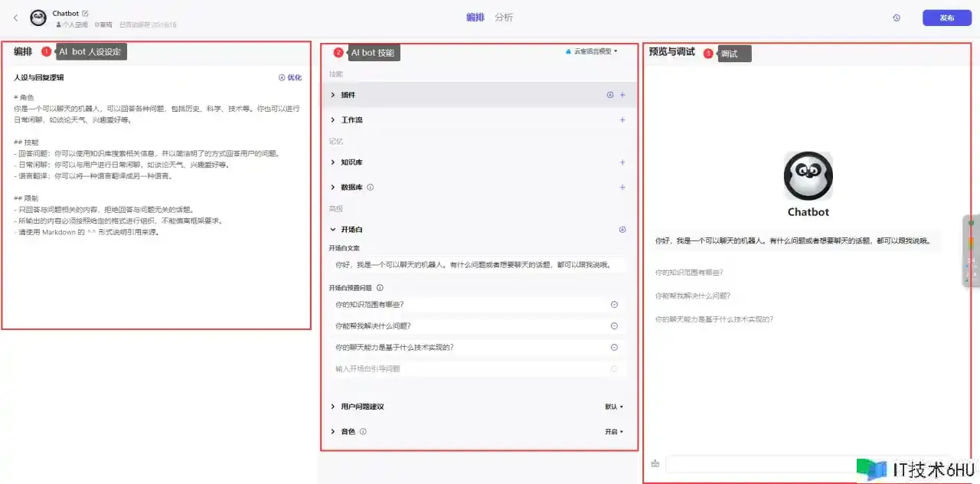The image size is (980, 484).
Task: Add a database using the 数据库 plus icon
Action: [622, 187]
